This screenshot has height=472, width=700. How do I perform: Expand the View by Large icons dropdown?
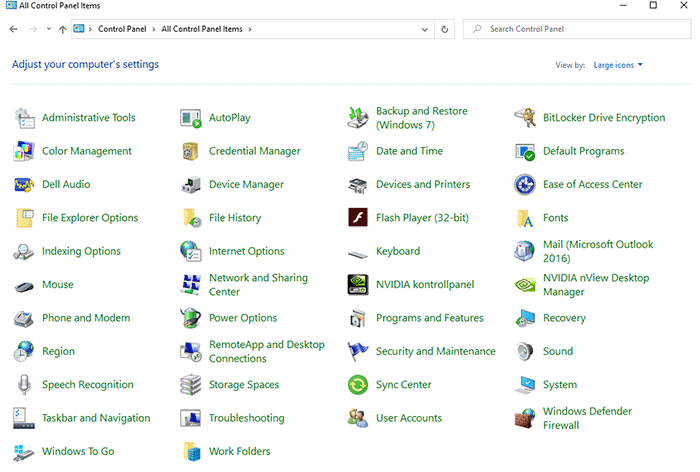pyautogui.click(x=618, y=65)
